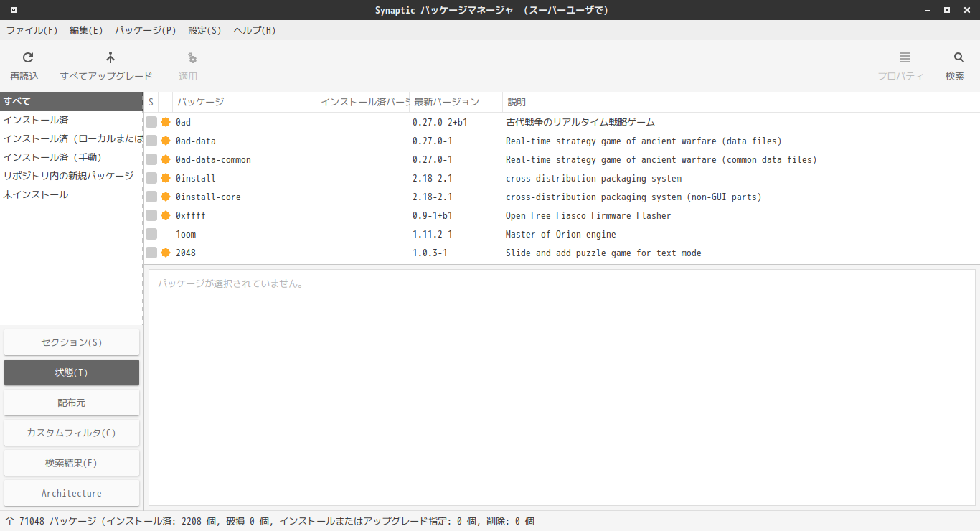Toggle the status checkbox for 1oom
This screenshot has height=531, width=980.
(151, 234)
